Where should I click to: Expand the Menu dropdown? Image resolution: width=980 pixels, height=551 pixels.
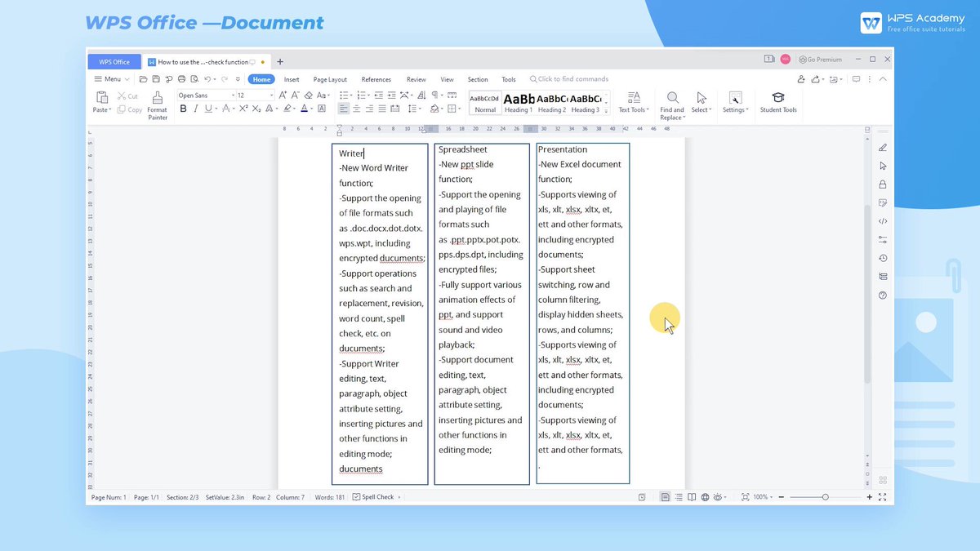112,79
